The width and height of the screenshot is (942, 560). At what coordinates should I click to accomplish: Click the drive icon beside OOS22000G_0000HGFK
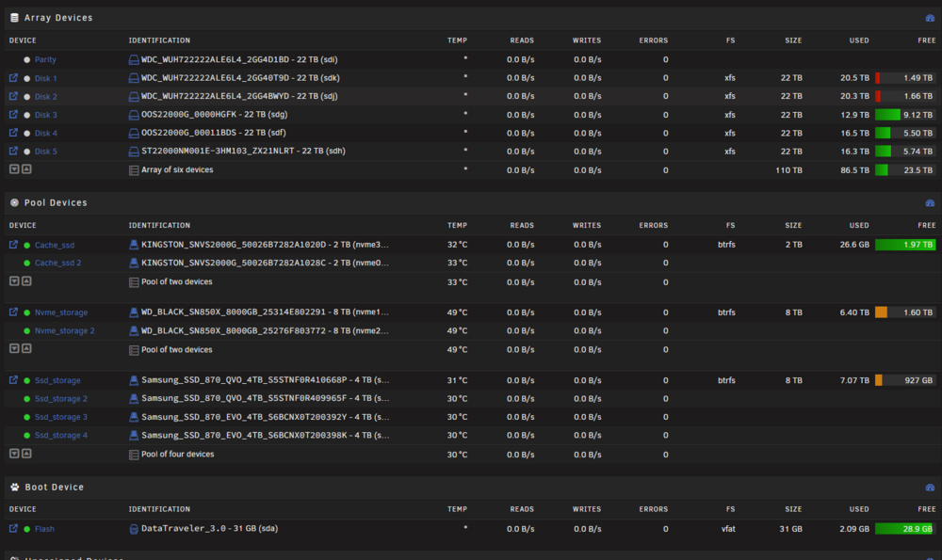tap(134, 115)
